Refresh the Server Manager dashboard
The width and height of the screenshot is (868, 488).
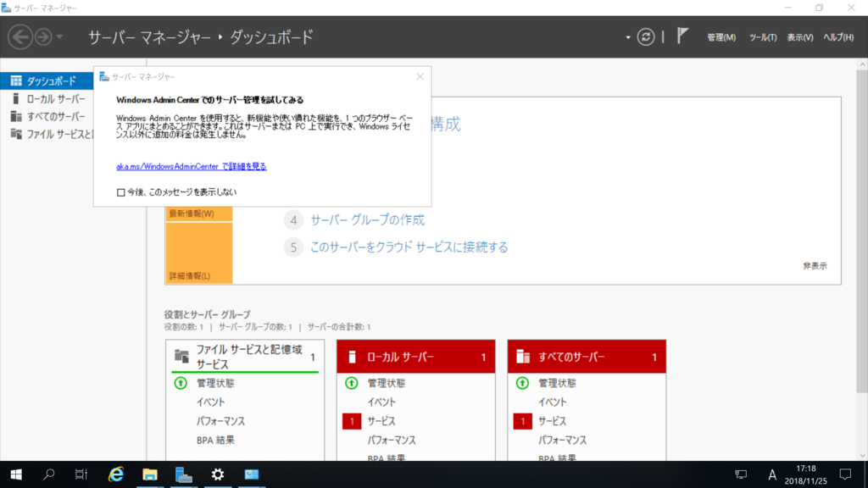tap(645, 37)
